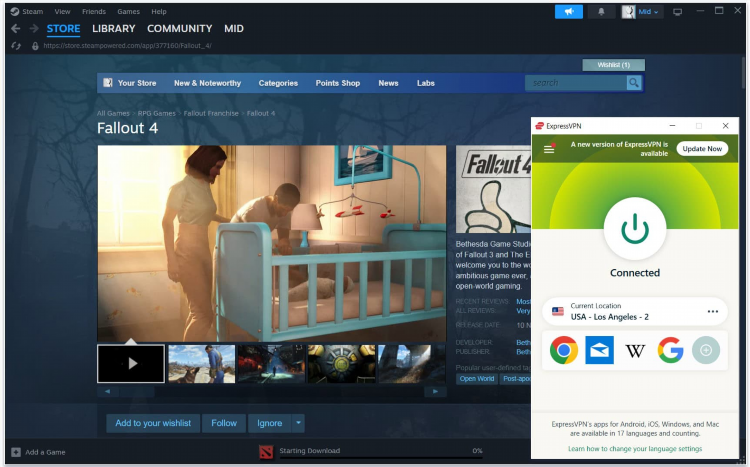Screen dimensions: 750x467
Task: Switch to the COMMUNITY tab
Action: pos(179,29)
